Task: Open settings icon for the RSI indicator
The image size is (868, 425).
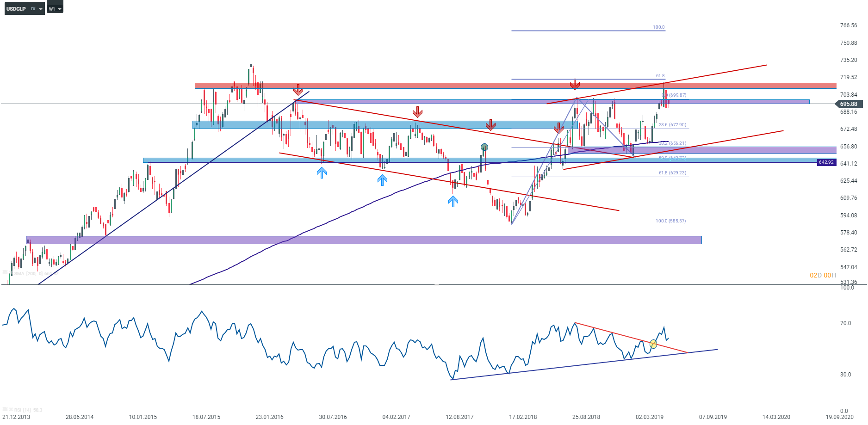Action: 5,410
